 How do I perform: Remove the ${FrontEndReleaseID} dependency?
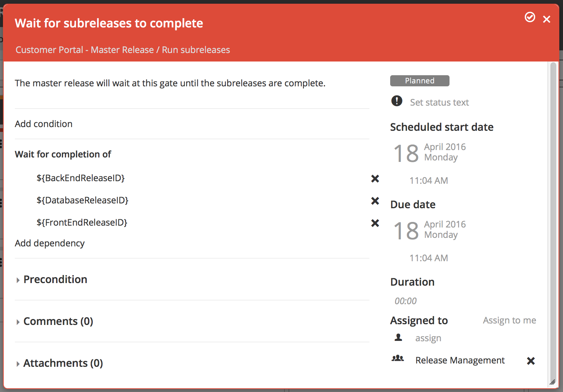click(375, 223)
